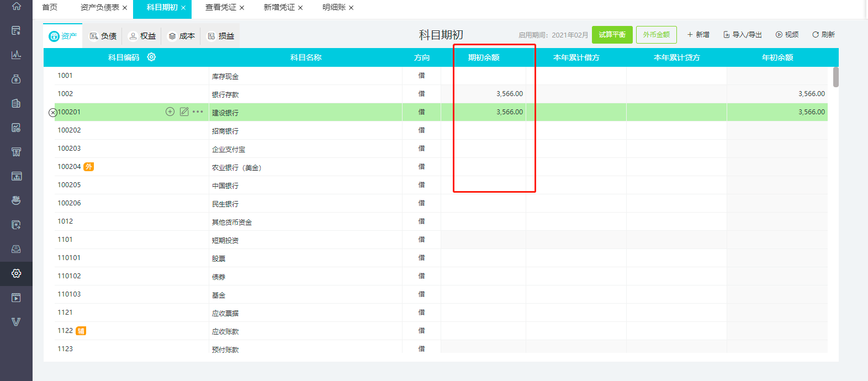This screenshot has height=381, width=868.
Task: Open more options dots on row 100201
Action: tap(198, 112)
